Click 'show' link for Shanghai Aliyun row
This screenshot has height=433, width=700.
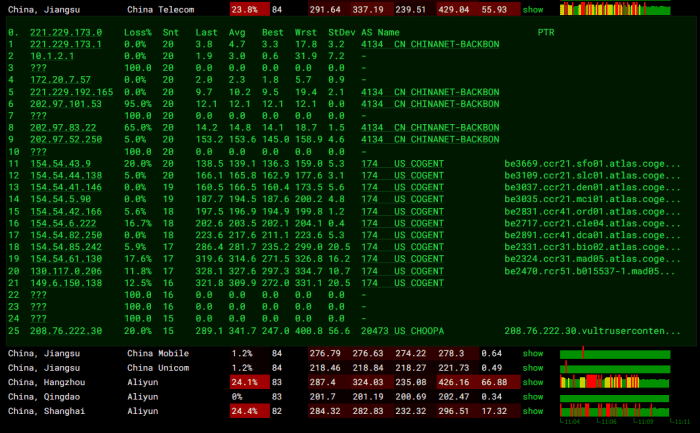click(x=533, y=411)
